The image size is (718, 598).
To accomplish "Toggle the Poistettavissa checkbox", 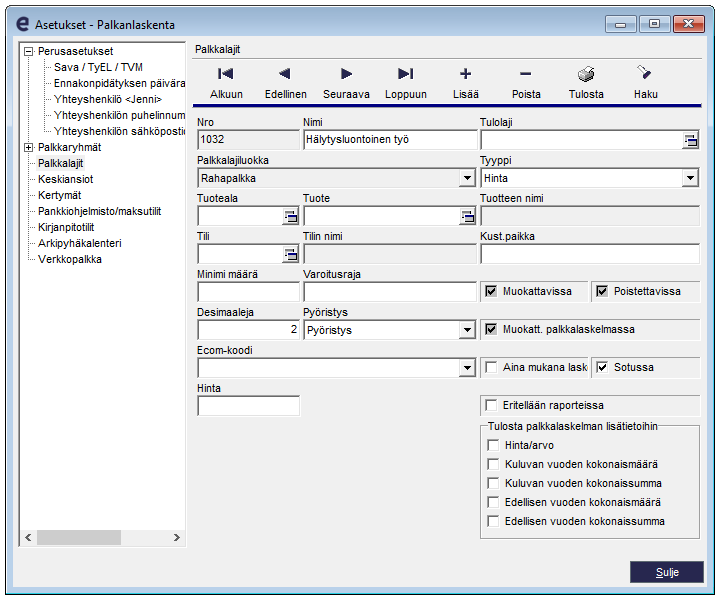I will tap(602, 291).
